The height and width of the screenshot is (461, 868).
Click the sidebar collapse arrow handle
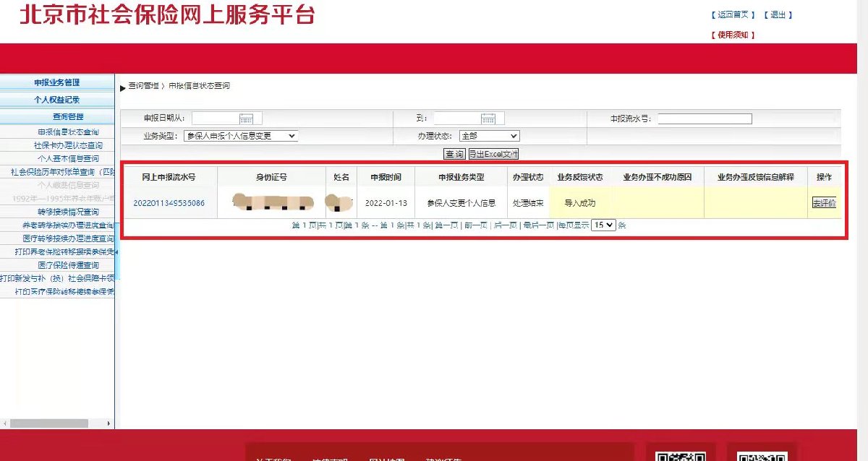117,251
